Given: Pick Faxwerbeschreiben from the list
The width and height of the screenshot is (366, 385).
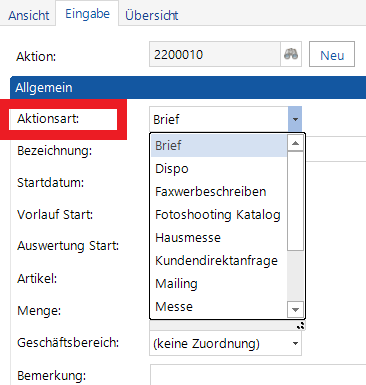Looking at the screenshot, I should click(x=219, y=192).
